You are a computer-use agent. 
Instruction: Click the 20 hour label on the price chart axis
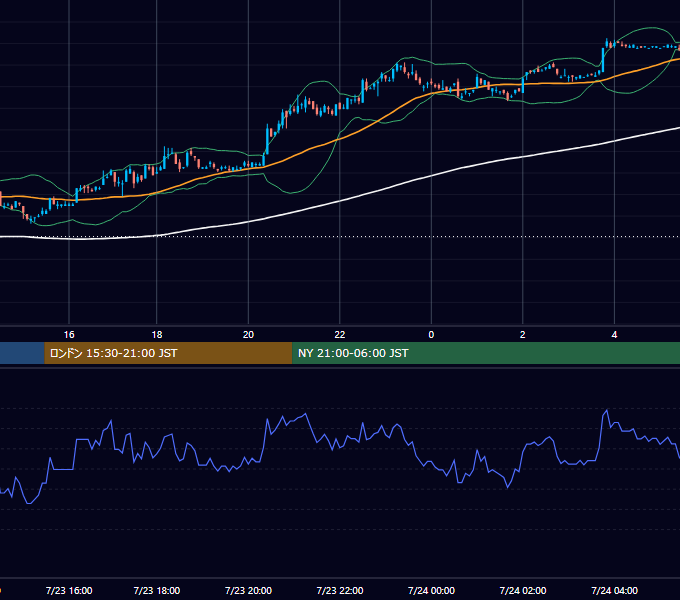(248, 335)
